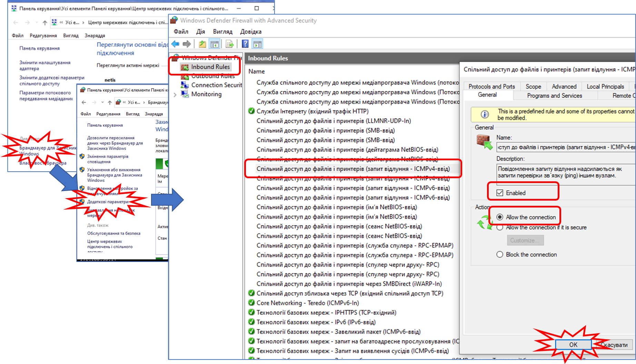This screenshot has height=364, width=636.
Task: Switch to Local Principals tab
Action: click(606, 87)
